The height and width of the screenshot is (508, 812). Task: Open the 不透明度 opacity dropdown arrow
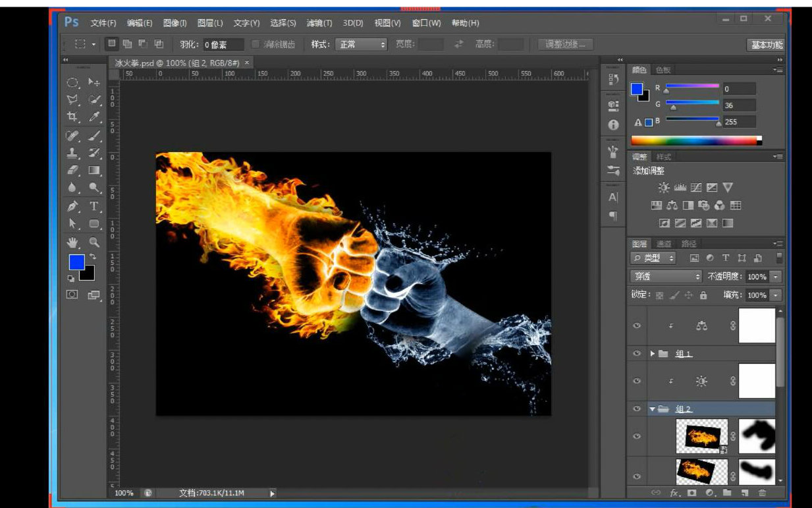click(x=776, y=277)
